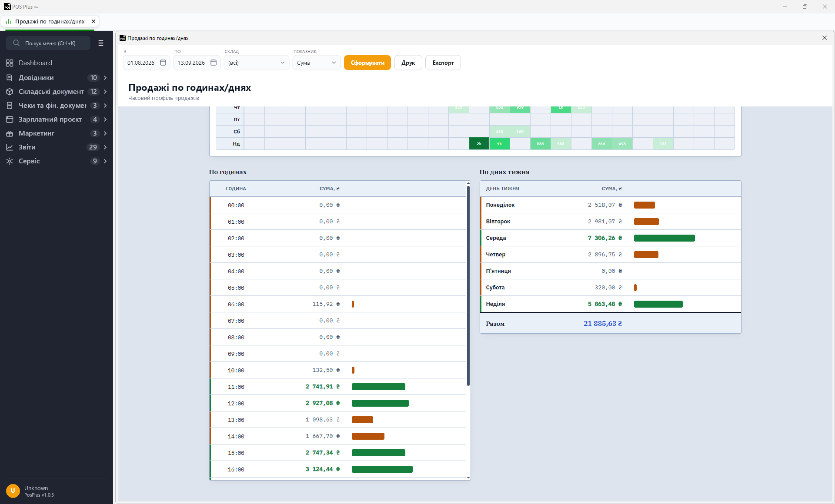Click the Сформувати button
This screenshot has height=504, width=835.
tap(367, 63)
